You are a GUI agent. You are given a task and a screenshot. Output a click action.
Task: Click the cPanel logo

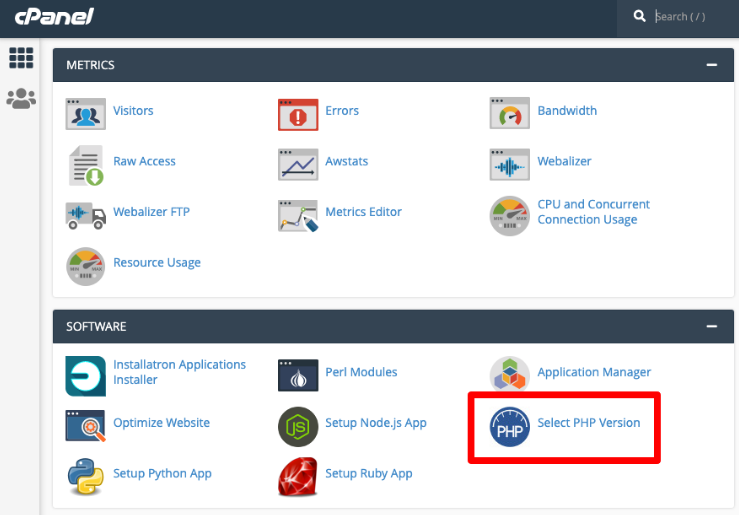(x=54, y=17)
